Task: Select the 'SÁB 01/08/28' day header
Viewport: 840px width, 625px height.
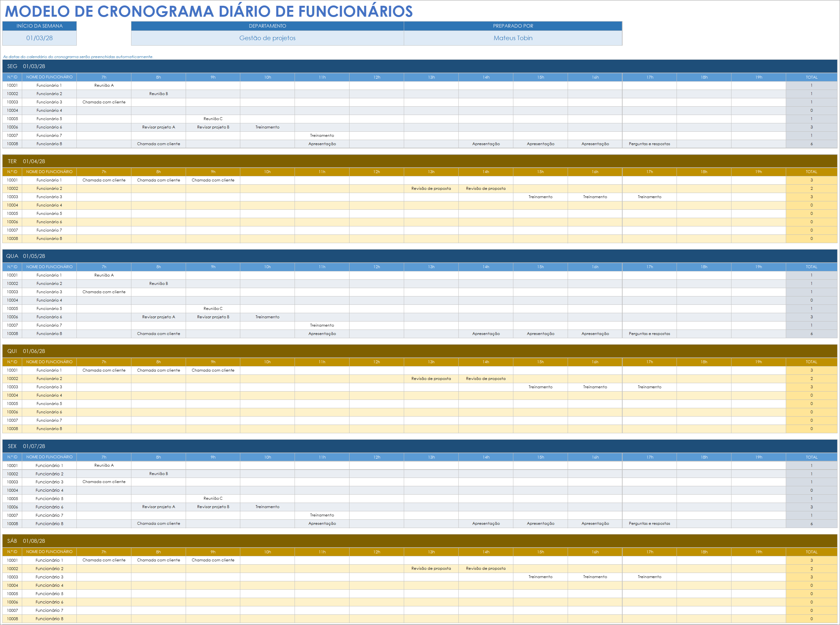Action: click(x=420, y=541)
